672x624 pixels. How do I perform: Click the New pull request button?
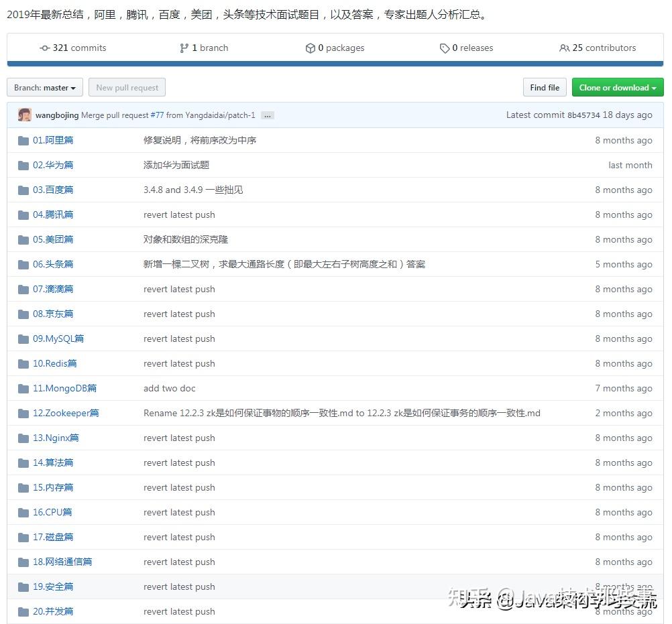127,87
